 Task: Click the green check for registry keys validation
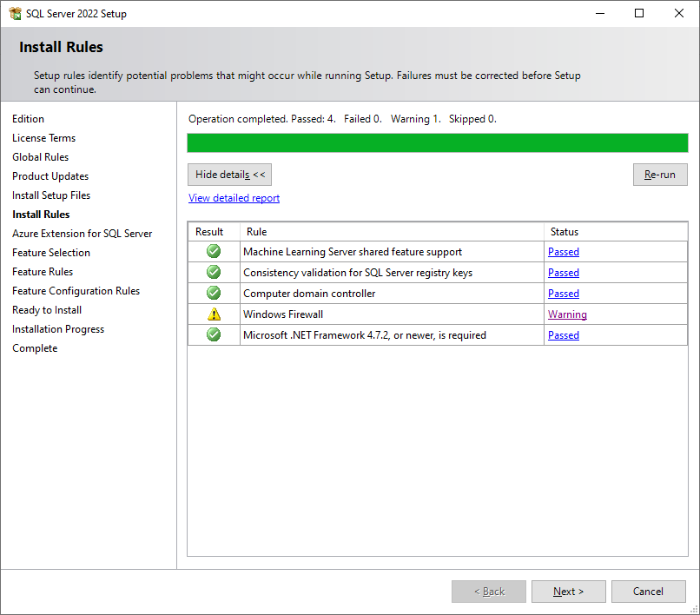pos(213,273)
